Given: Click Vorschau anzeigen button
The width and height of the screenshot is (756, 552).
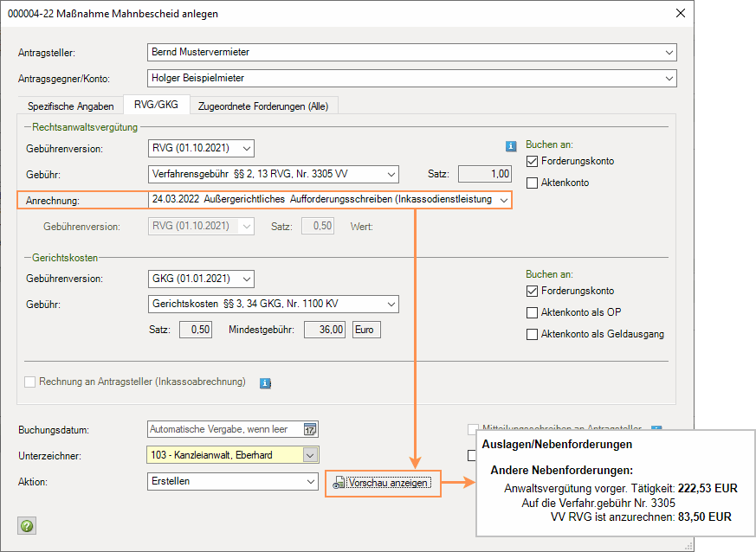Looking at the screenshot, I should click(383, 483).
